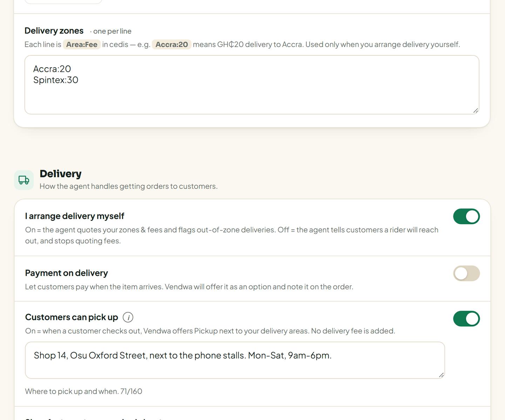
Task: Click the Accra:20 line in zones box
Action: point(52,69)
